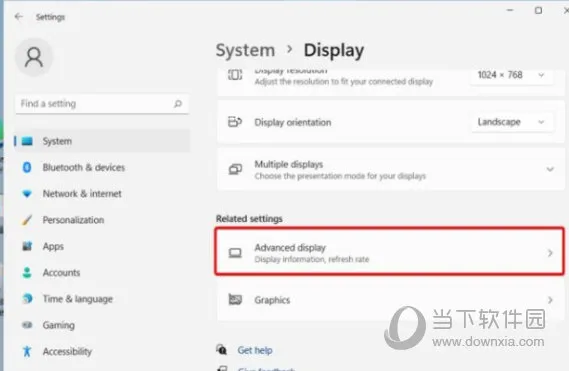The image size is (569, 371).
Task: Minimize the Settings window
Action: coord(510,10)
